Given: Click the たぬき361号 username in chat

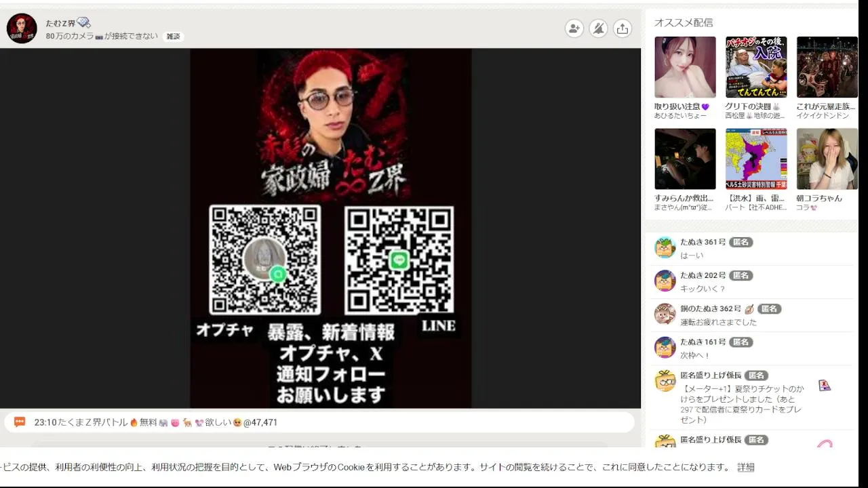Looking at the screenshot, I should [703, 242].
